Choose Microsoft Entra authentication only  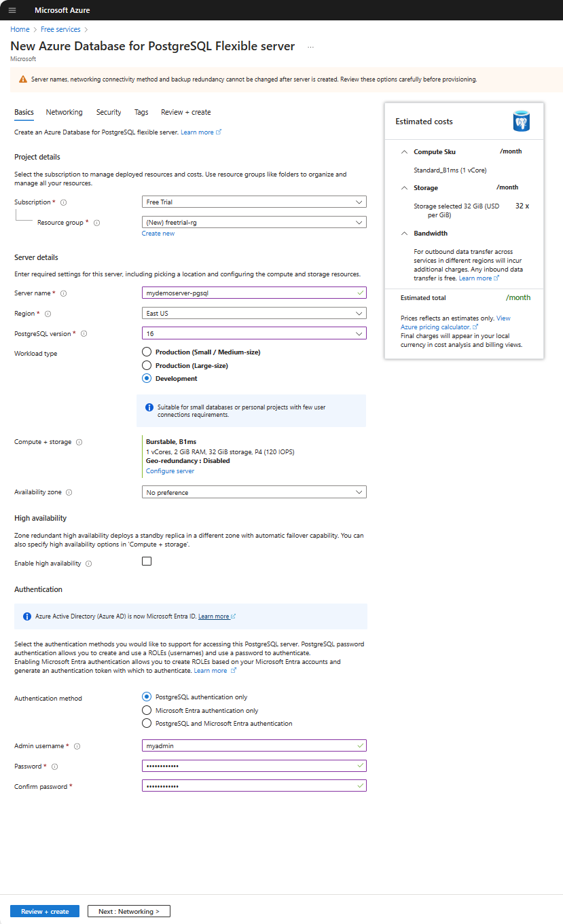click(x=146, y=710)
